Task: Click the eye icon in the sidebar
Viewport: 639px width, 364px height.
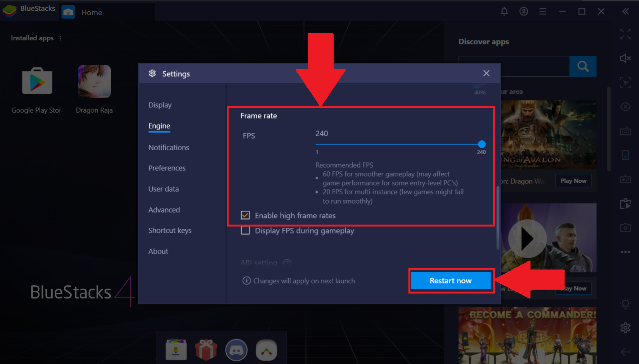Action: tap(625, 106)
